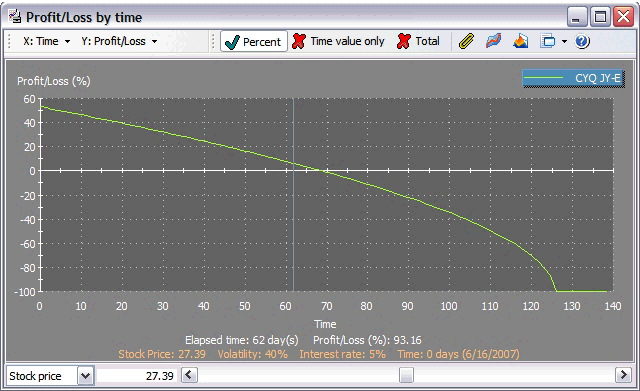Toggle the Total option
640x391 pixels.
(418, 41)
